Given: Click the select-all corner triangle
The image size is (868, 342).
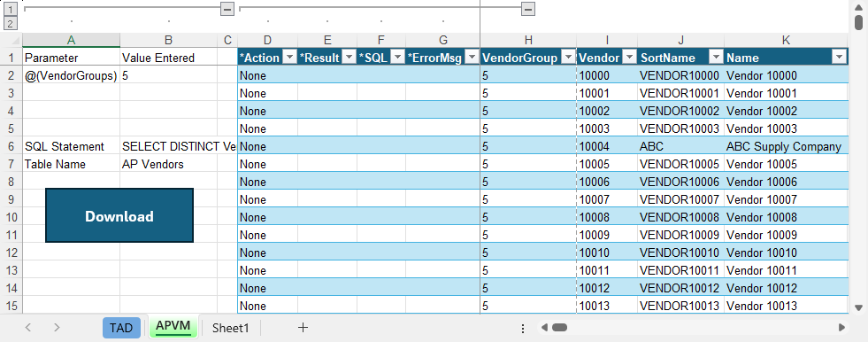Looking at the screenshot, I should [x=15, y=41].
